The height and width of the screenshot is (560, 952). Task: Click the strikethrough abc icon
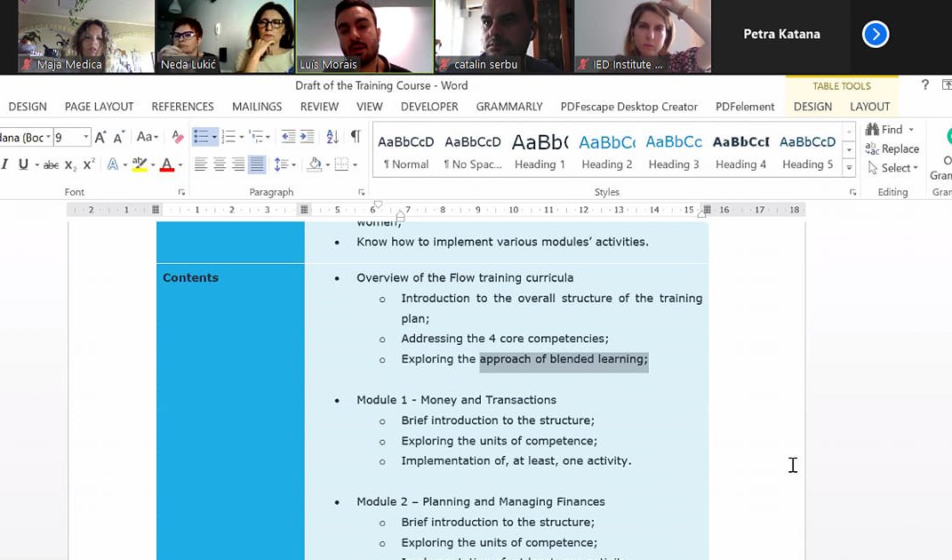coord(51,164)
